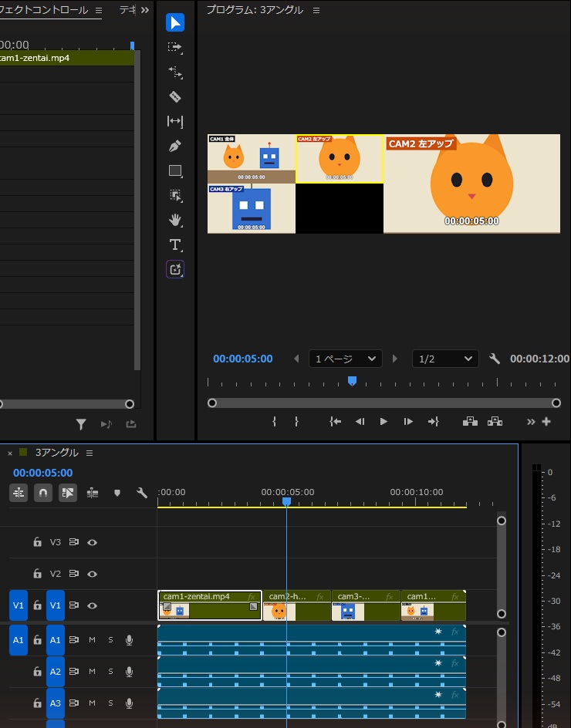Screen dimensions: 571x728
Task: Select CAM1 angle in multicam view
Action: coord(252,159)
